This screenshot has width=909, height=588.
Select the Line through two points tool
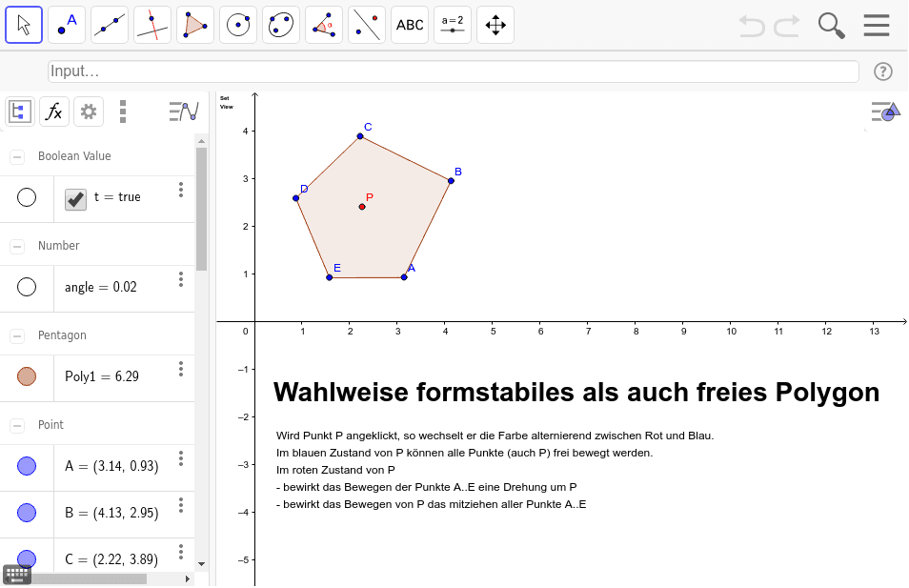[110, 25]
